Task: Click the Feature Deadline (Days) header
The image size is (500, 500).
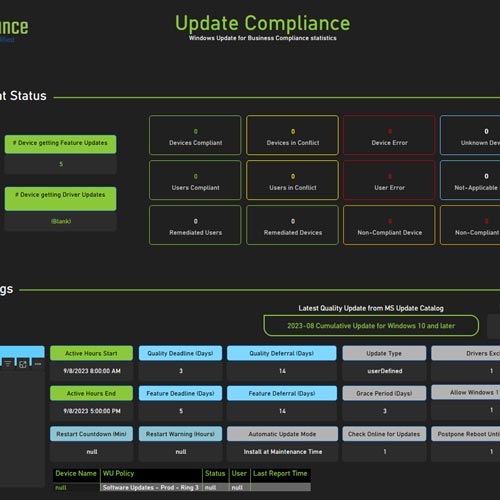Action: (x=180, y=393)
